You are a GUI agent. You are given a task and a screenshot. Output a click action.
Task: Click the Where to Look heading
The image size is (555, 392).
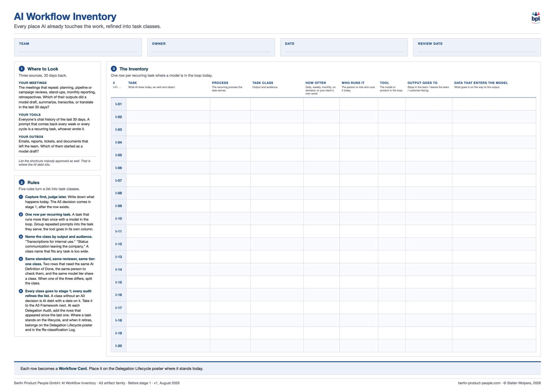coord(43,69)
